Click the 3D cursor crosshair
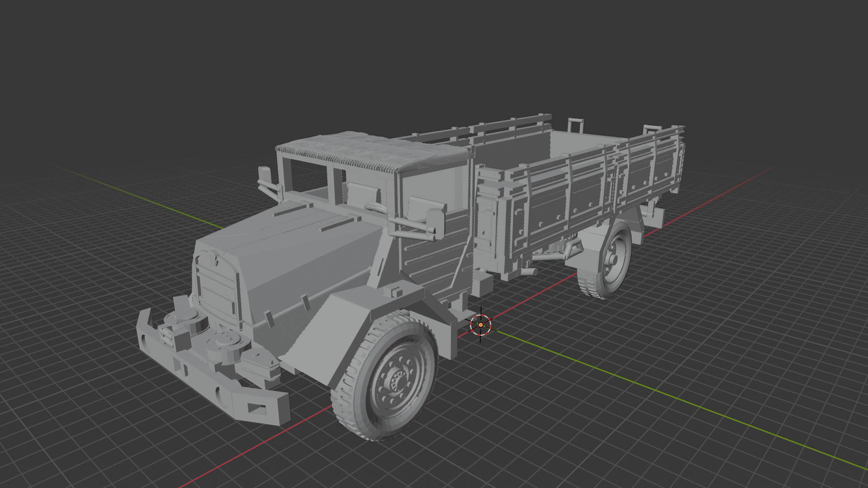 480,324
